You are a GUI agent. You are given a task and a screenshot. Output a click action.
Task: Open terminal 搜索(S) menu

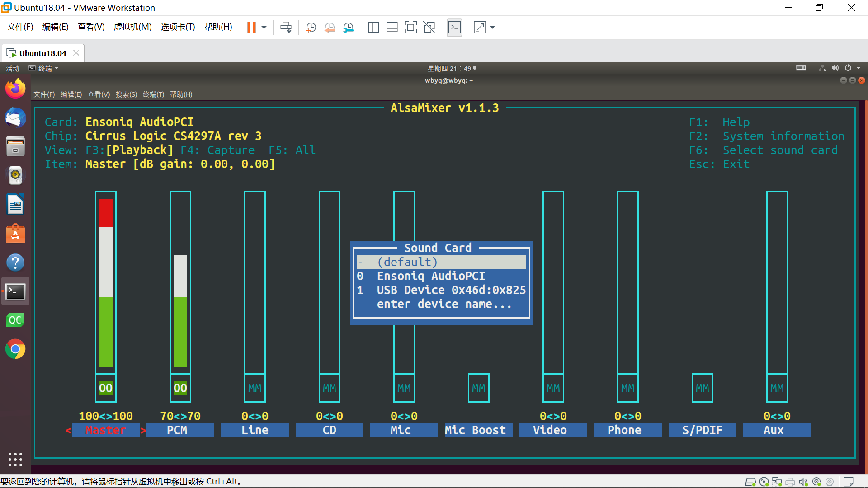[126, 94]
